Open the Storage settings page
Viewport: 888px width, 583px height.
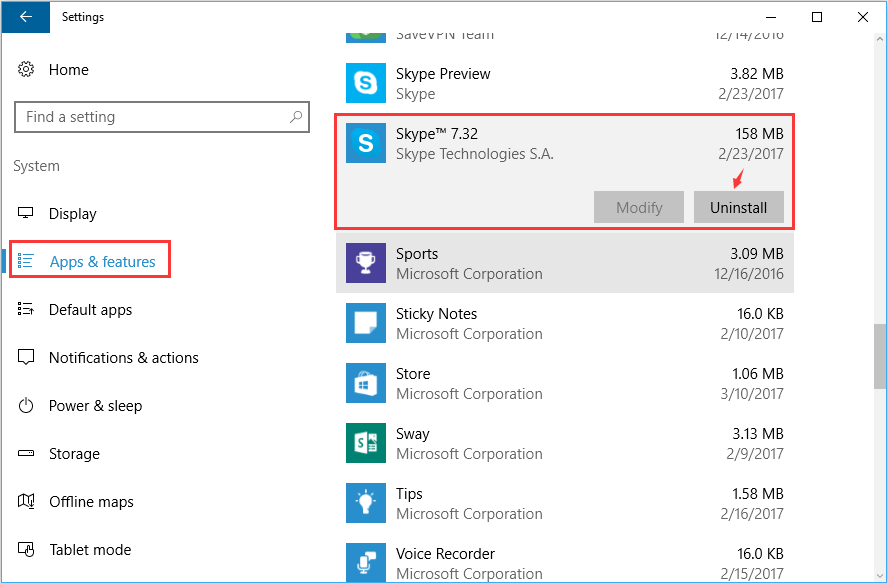tap(74, 454)
